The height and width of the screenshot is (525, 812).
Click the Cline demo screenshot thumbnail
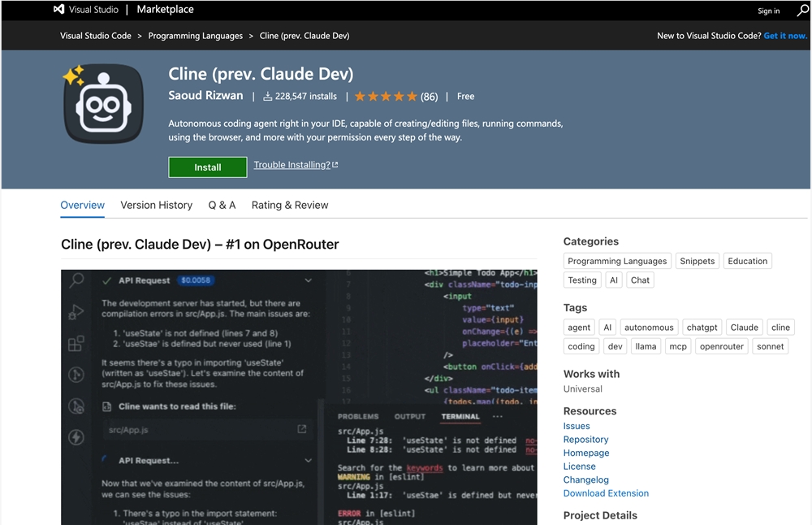coord(299,397)
